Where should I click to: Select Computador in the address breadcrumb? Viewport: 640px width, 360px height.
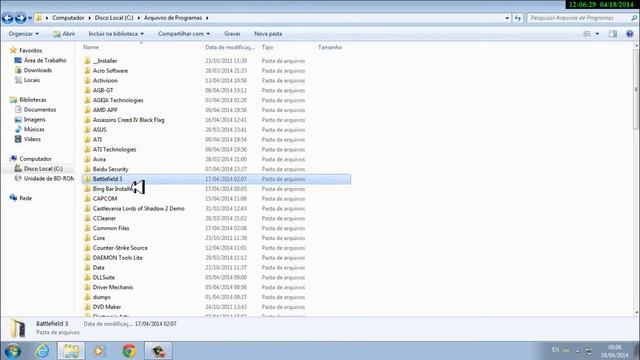pos(68,18)
